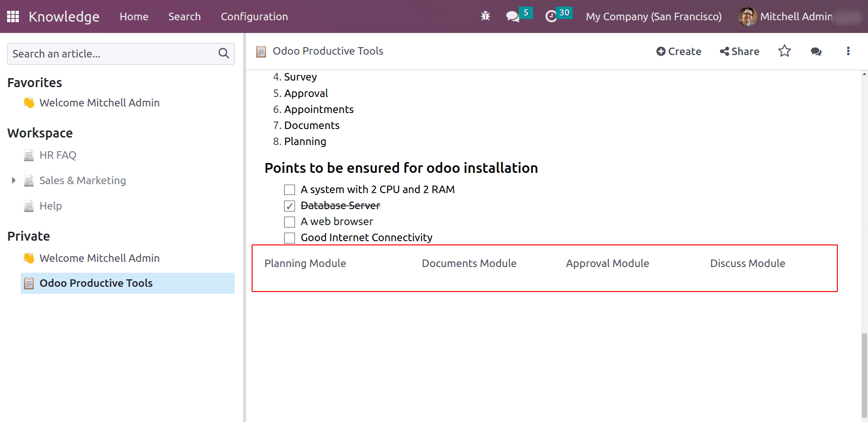The width and height of the screenshot is (868, 422).
Task: Click Odoo Productive Tools notebook icon in sidebar
Action: click(29, 283)
